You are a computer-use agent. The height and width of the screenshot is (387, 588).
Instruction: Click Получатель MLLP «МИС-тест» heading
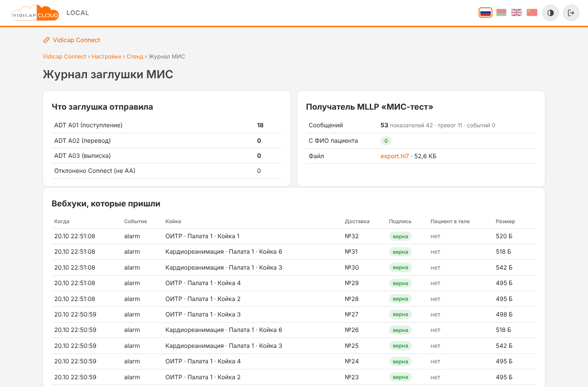[x=369, y=107]
